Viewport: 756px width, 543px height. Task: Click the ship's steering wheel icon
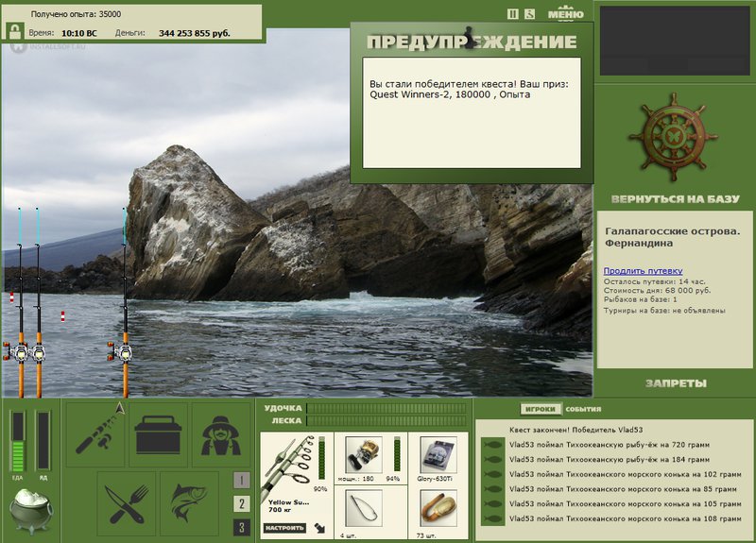point(674,137)
